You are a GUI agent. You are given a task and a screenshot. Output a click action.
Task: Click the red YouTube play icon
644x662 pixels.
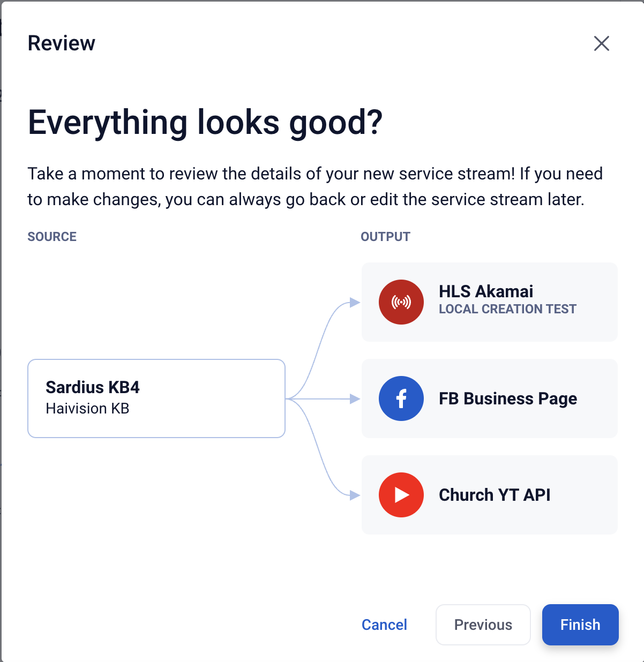pos(401,495)
